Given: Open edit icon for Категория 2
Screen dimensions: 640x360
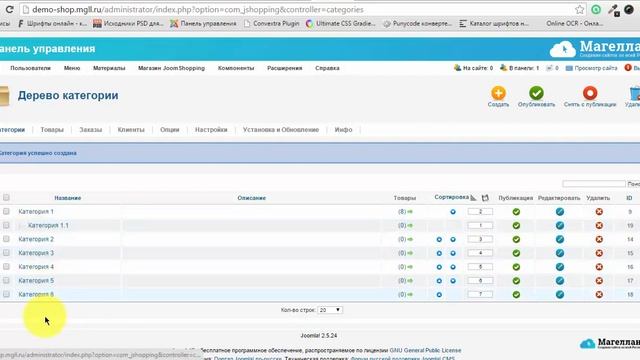Looking at the screenshot, I should click(560, 239).
